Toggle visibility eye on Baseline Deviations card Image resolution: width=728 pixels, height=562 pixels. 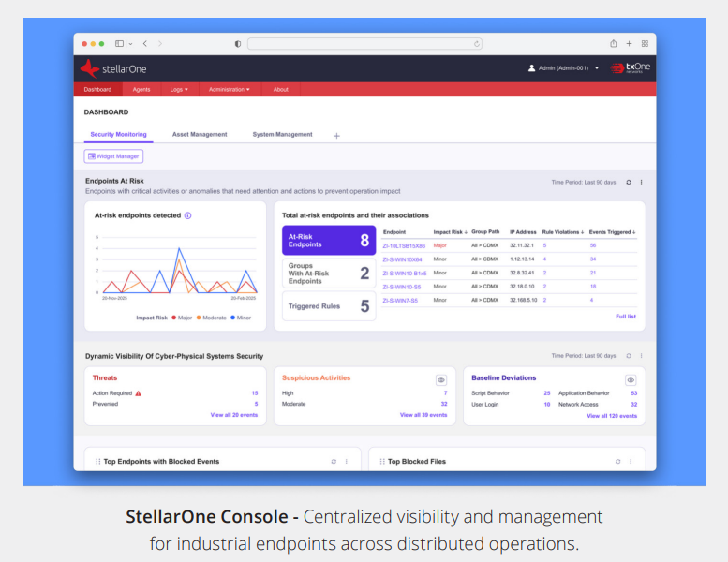pos(631,379)
